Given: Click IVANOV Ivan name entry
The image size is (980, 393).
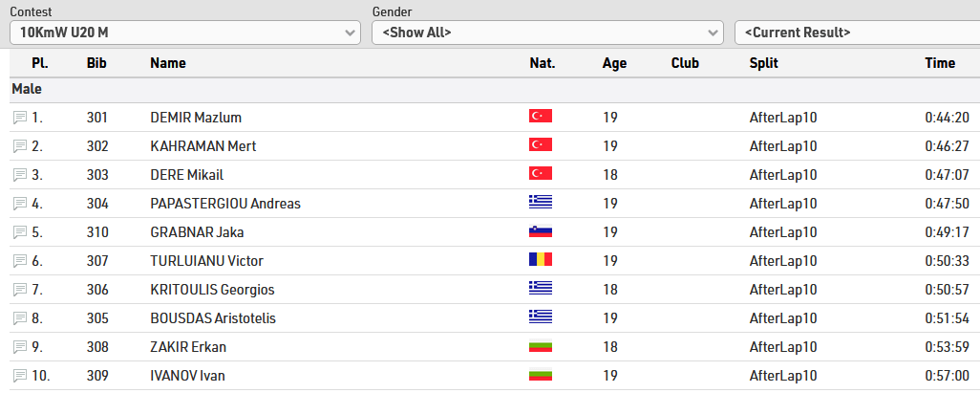Looking at the screenshot, I should pos(187,376).
